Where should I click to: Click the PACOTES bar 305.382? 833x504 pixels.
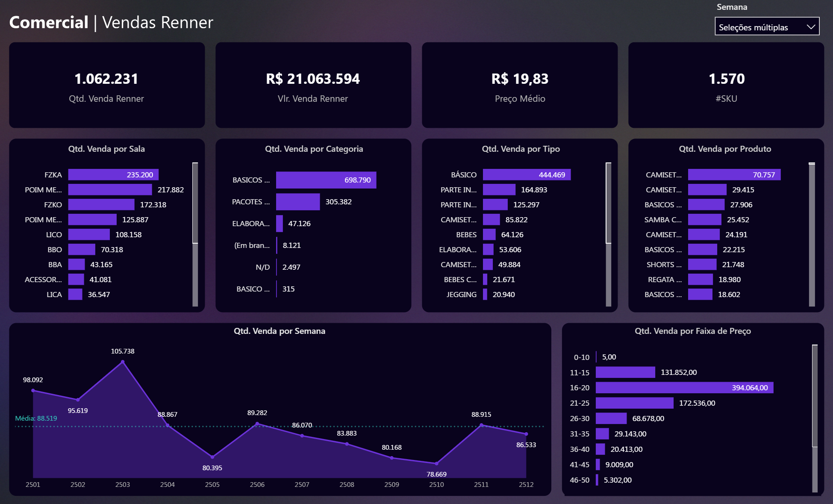297,202
